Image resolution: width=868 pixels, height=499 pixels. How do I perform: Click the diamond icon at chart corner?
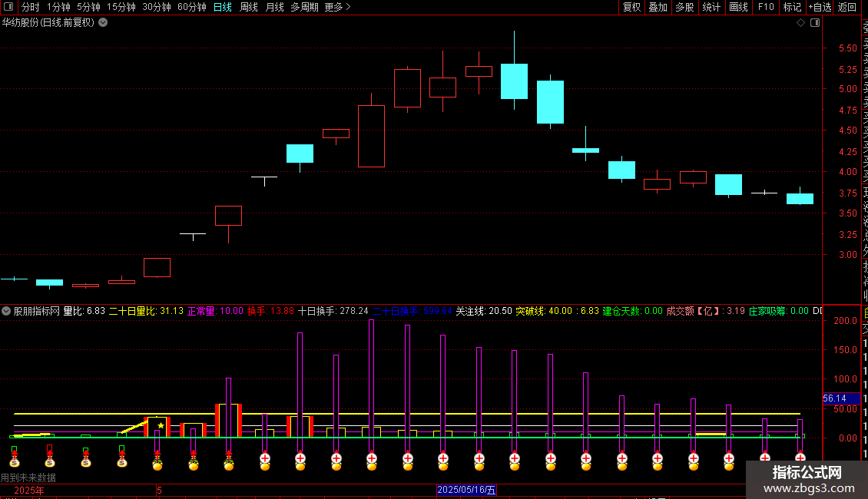coord(800,23)
